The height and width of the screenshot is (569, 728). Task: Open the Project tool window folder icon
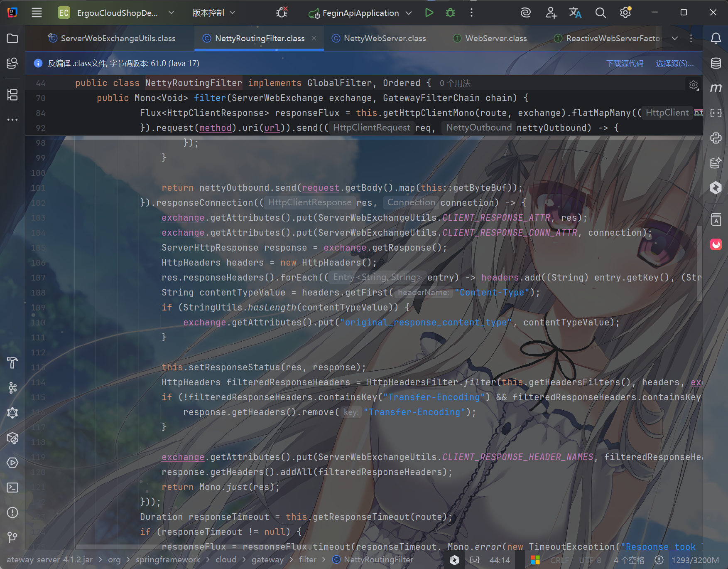coord(12,38)
